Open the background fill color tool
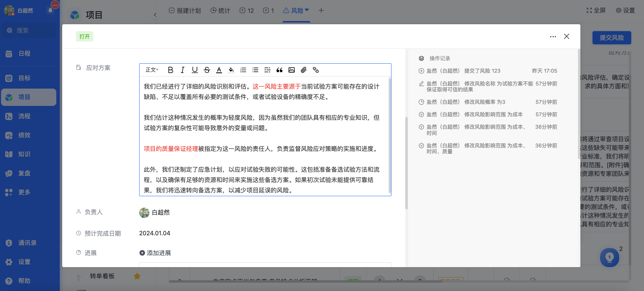 tap(231, 70)
